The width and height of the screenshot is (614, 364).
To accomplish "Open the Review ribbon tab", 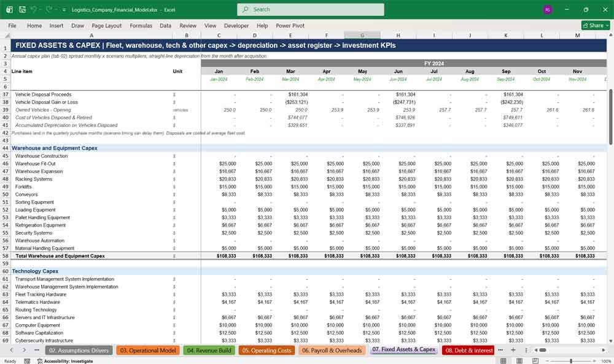I will pos(188,25).
